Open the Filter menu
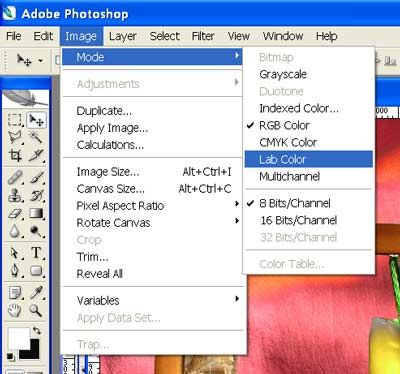This screenshot has height=374, width=400. (x=203, y=36)
